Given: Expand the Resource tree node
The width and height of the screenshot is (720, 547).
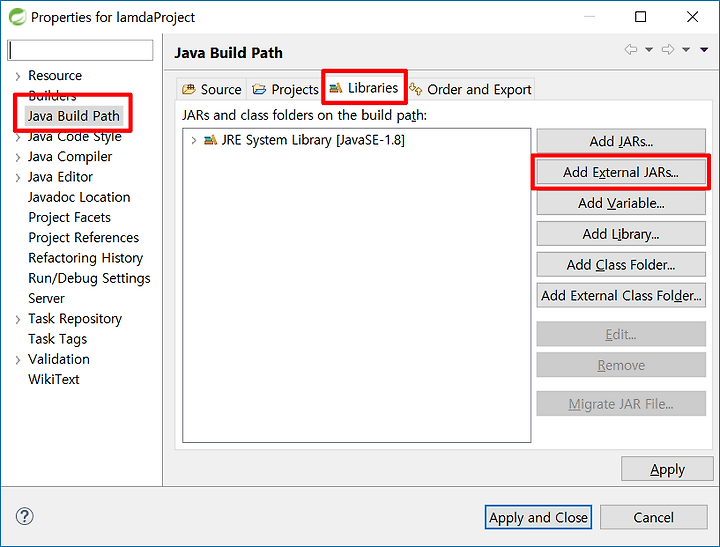Looking at the screenshot, I should pyautogui.click(x=18, y=76).
